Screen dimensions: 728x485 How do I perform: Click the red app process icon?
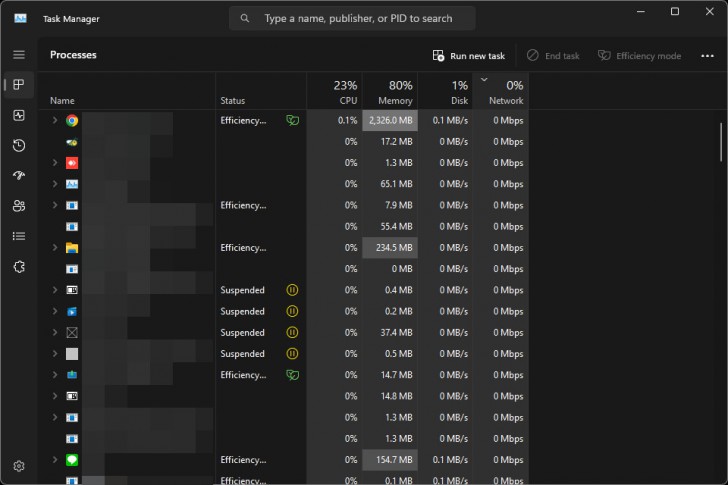point(72,163)
